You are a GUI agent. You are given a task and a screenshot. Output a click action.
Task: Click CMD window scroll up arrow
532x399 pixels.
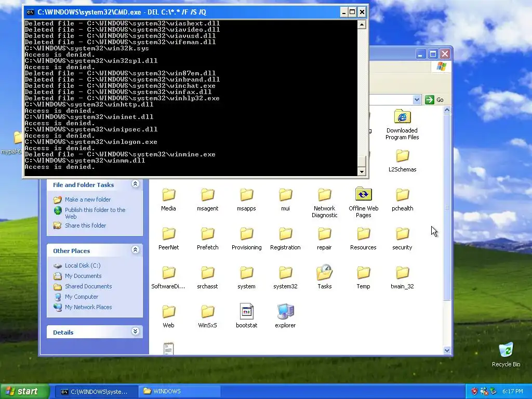click(x=362, y=24)
